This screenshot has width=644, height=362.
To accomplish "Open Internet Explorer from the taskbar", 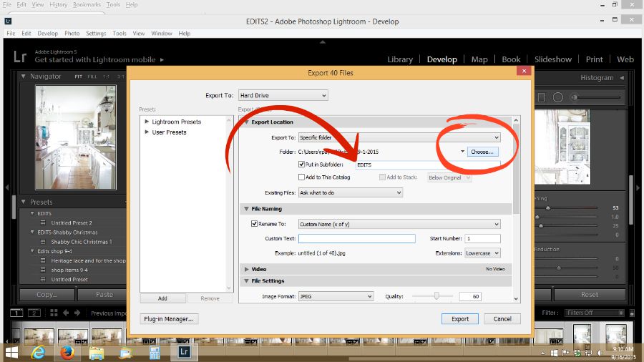I will click(x=38, y=353).
